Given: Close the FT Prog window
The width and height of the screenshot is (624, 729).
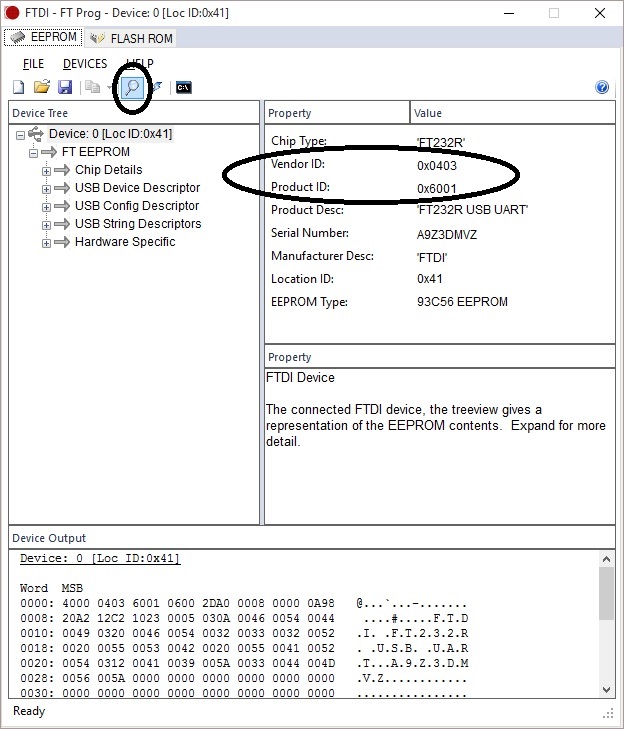Looking at the screenshot, I should pos(600,13).
